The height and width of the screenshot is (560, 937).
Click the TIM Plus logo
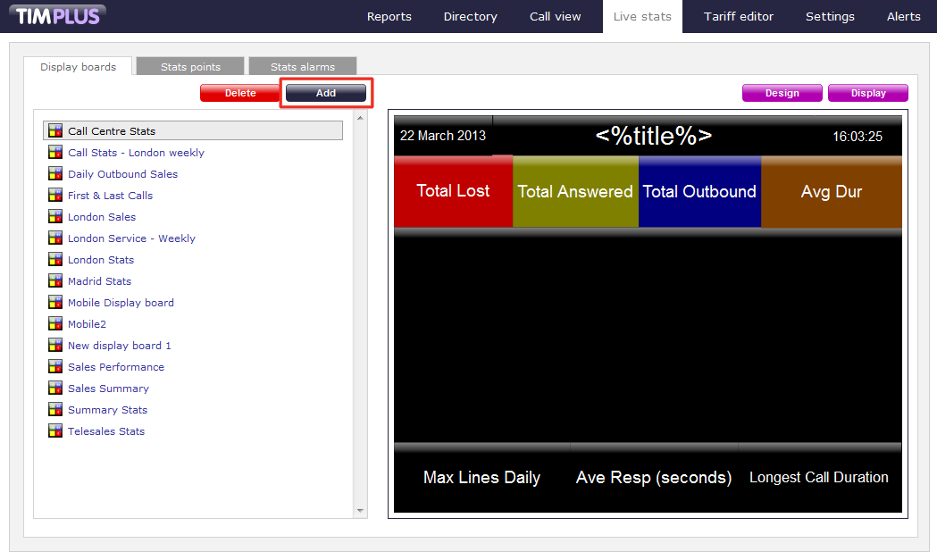(58, 16)
